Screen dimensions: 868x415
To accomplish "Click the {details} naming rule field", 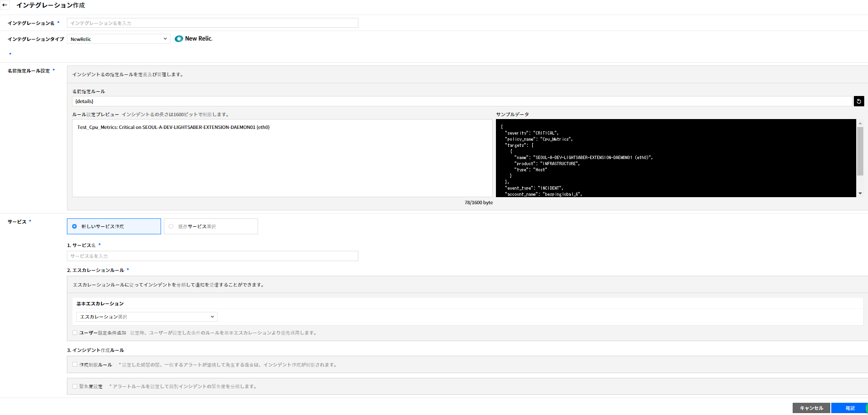I will click(x=462, y=101).
